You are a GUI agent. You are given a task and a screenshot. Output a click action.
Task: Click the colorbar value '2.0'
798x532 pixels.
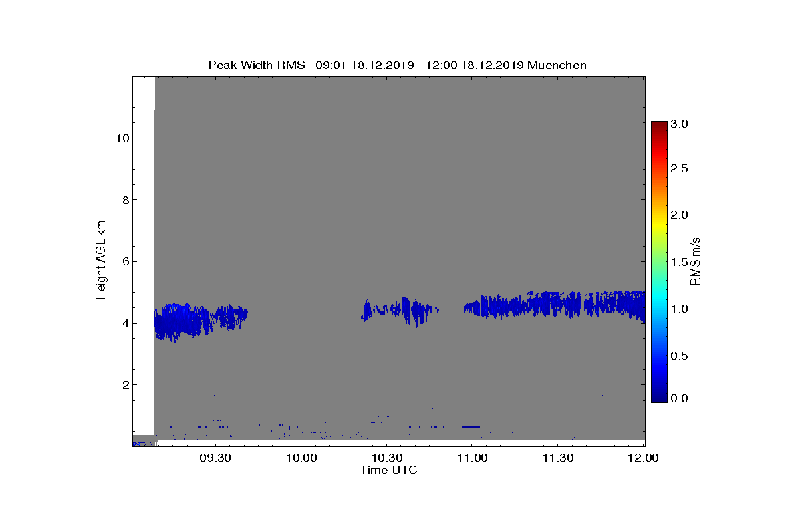point(679,215)
